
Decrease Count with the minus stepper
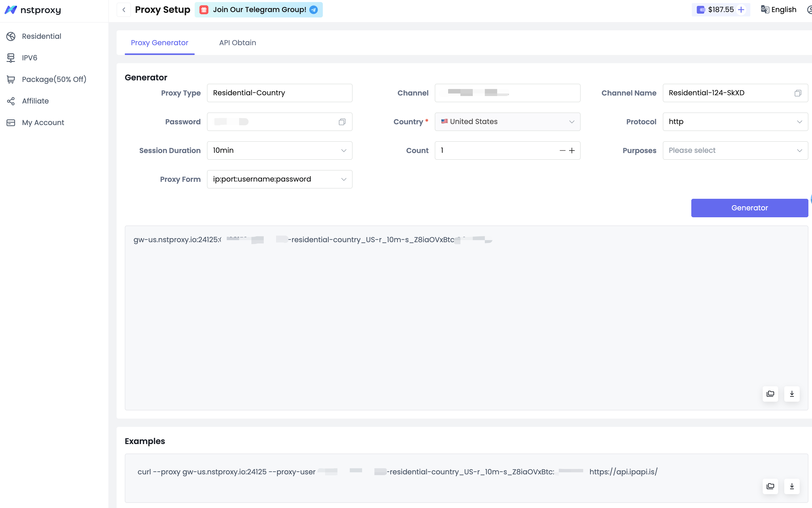[x=562, y=150]
